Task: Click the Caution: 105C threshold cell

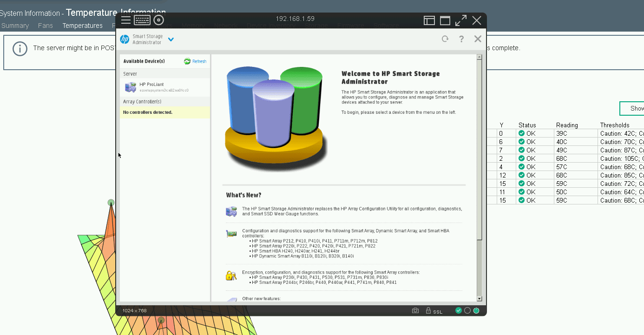Action: pyautogui.click(x=621, y=158)
